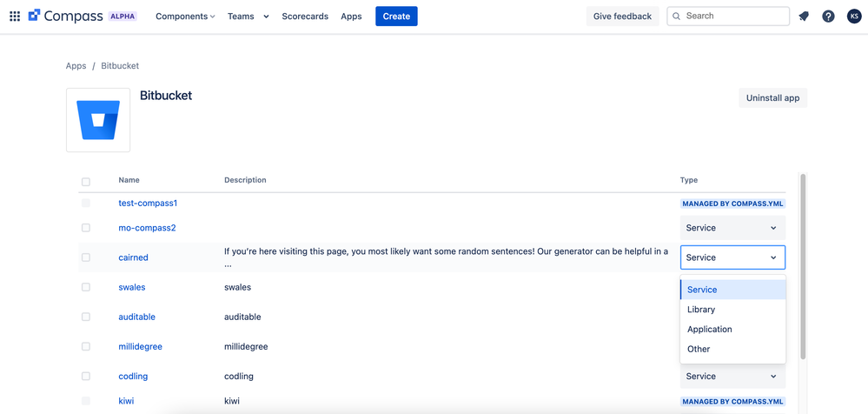Screen dimensions: 868x414
Task: Open the codling component link
Action: 133,376
